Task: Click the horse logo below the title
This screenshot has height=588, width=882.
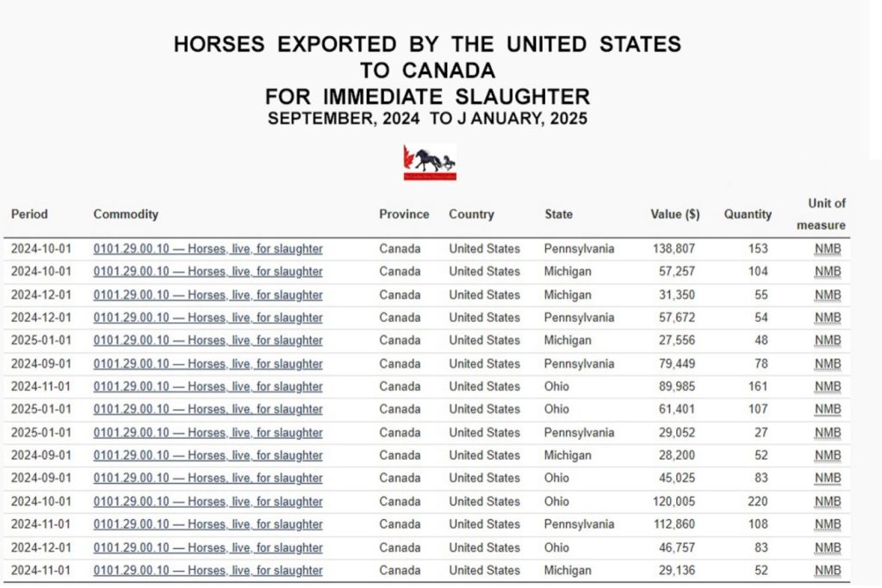Action: tap(430, 162)
